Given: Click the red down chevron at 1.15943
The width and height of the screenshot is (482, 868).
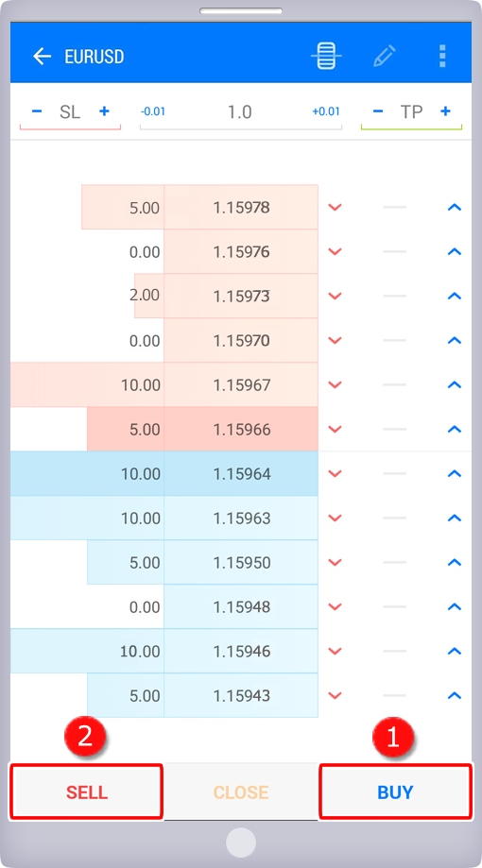Looking at the screenshot, I should click(x=336, y=695).
